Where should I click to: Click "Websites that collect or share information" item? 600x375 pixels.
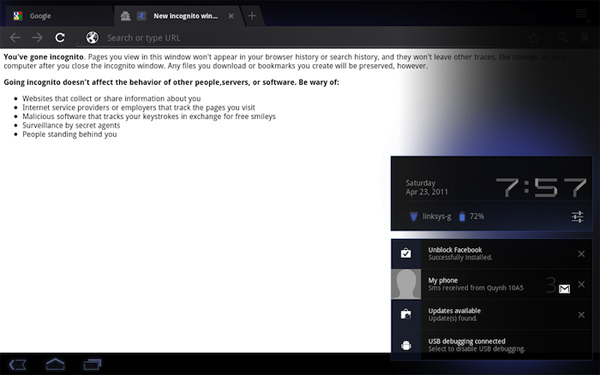click(111, 99)
